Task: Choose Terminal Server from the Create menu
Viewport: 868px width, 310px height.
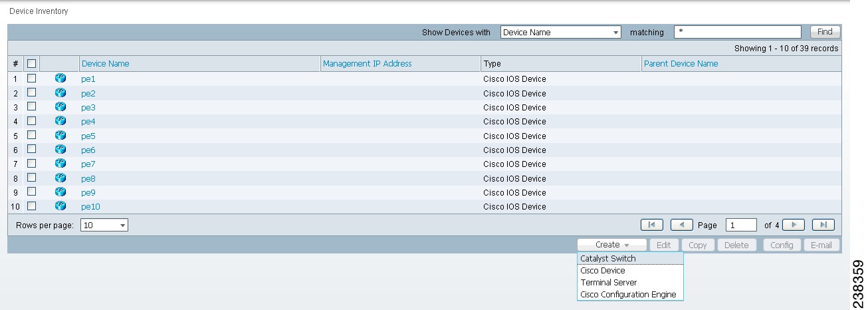Action: (630, 283)
